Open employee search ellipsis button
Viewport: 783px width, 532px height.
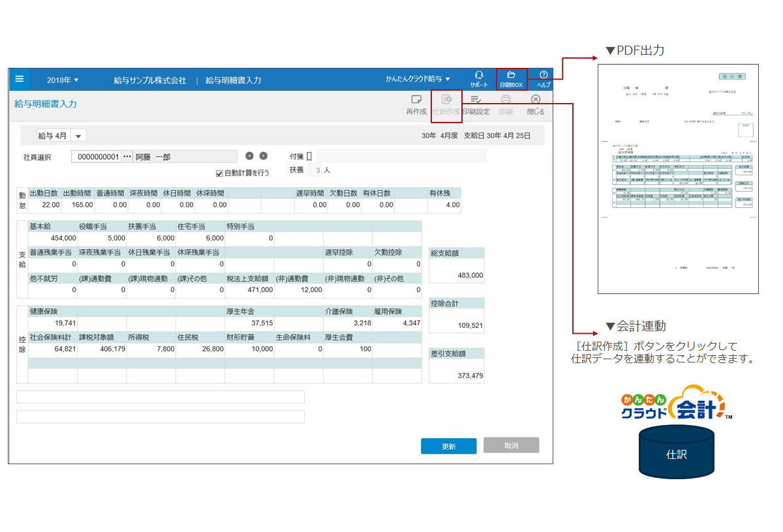[127, 156]
